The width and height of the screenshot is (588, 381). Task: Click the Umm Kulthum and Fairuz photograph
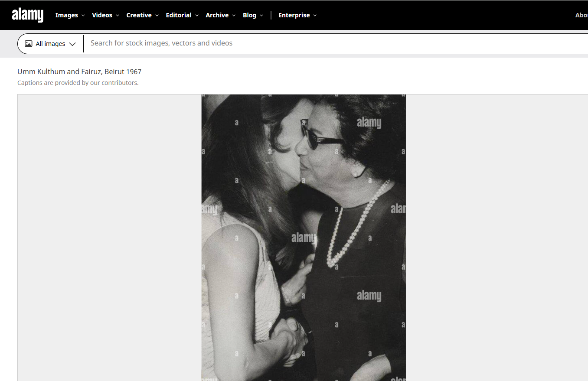point(303,238)
